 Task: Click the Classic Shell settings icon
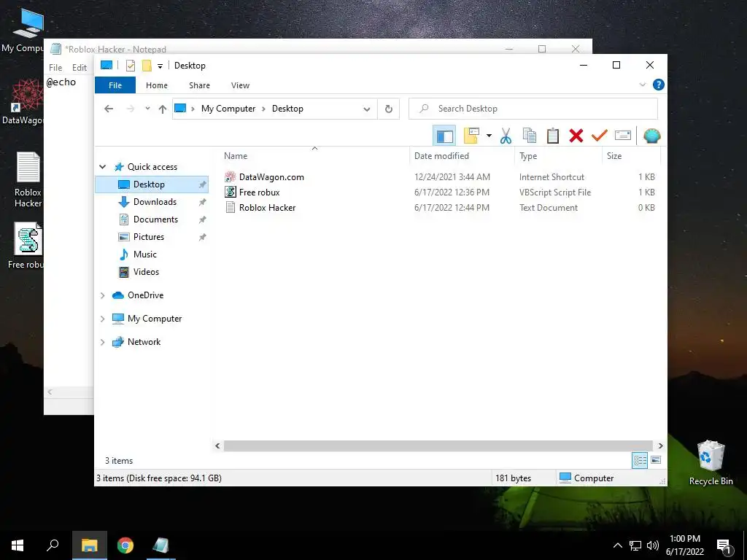tap(651, 136)
